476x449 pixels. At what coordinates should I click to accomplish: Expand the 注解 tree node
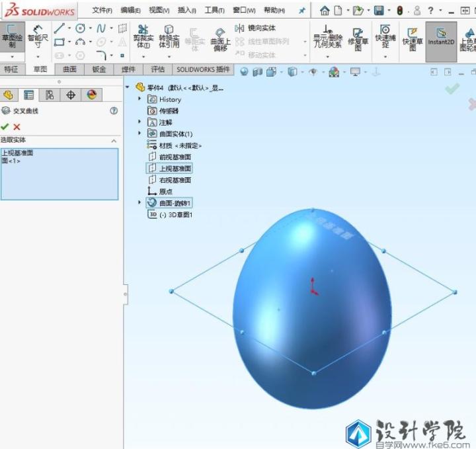139,122
